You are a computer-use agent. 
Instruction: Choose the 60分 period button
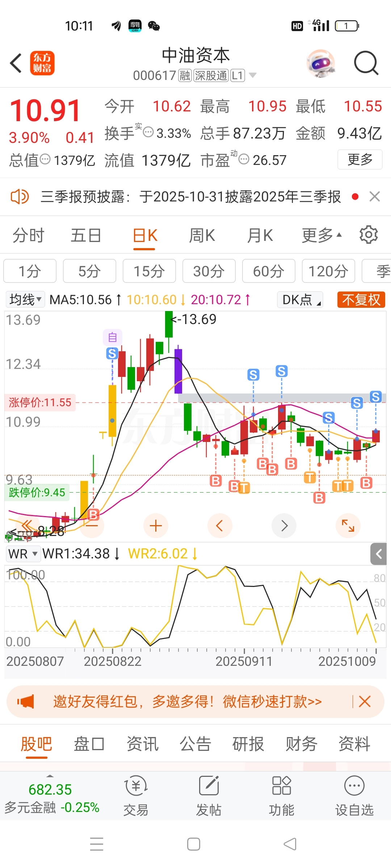[x=269, y=271]
